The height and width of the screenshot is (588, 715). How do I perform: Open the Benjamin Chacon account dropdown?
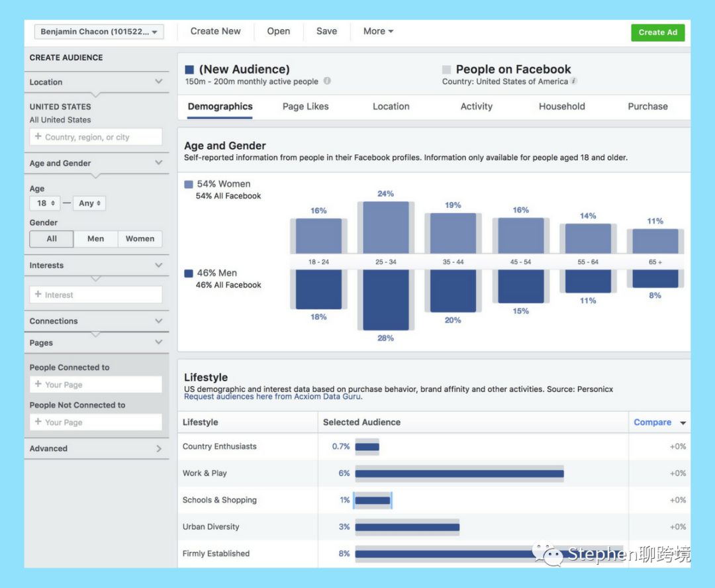coord(99,32)
